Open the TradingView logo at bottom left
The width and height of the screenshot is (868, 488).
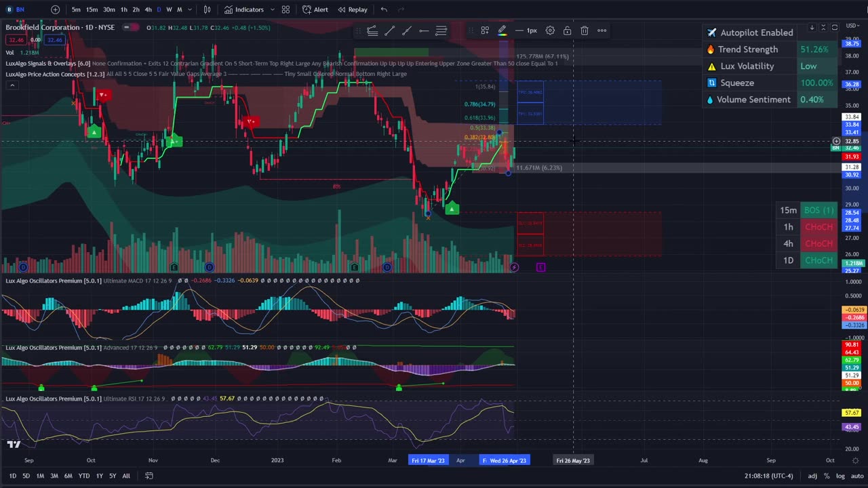coord(13,445)
